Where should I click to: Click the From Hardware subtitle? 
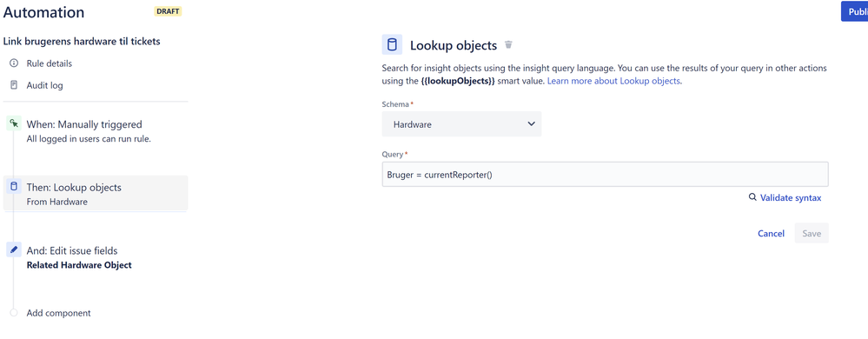pyautogui.click(x=57, y=202)
